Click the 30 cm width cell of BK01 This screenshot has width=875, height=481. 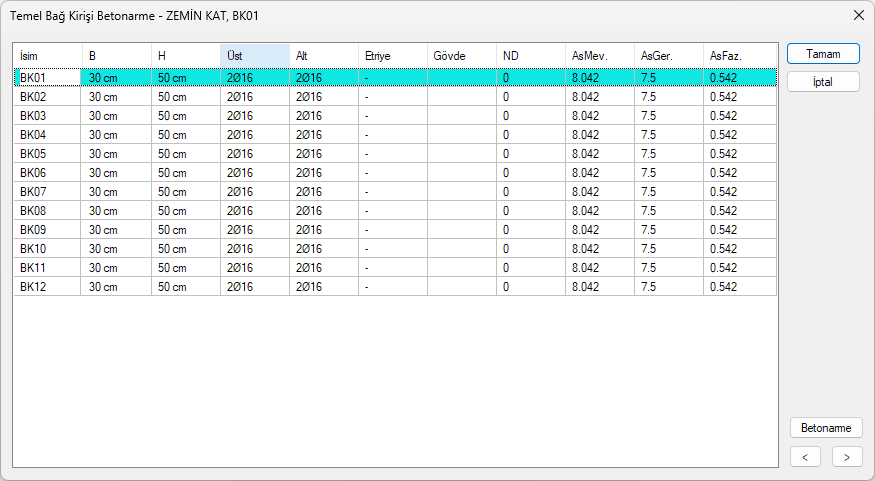tap(116, 78)
